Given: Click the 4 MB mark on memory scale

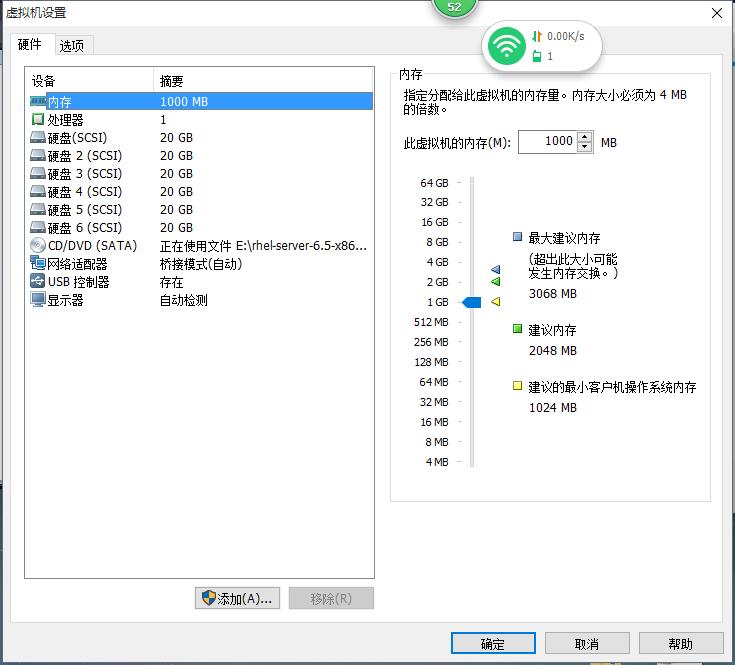Looking at the screenshot, I should pos(437,462).
